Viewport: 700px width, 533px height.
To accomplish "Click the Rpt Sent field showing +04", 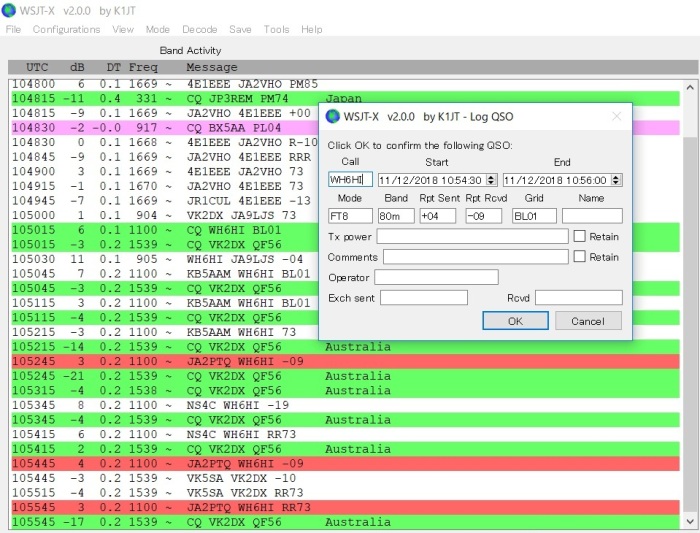I will point(438,216).
